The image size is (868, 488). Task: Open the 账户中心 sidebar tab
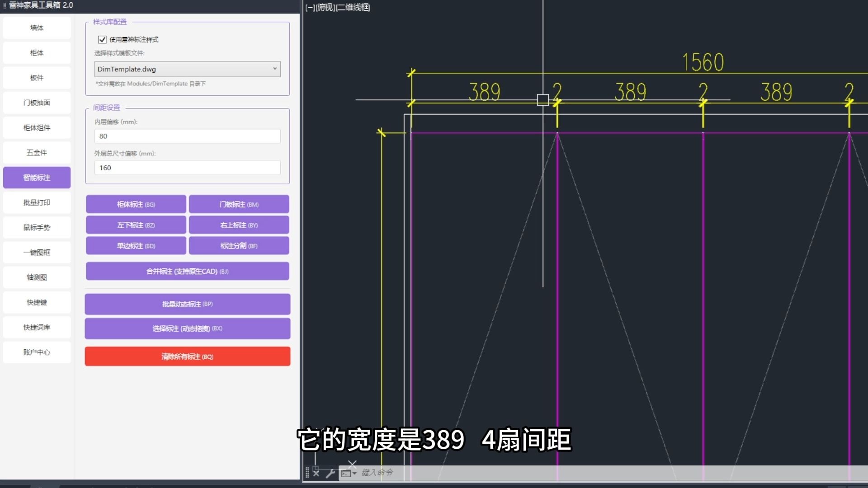pyautogui.click(x=37, y=352)
